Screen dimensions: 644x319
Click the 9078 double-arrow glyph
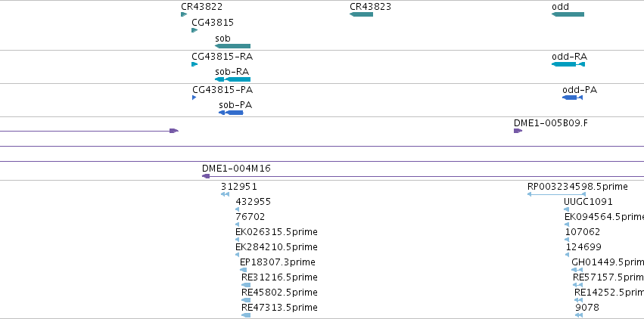[579, 315]
